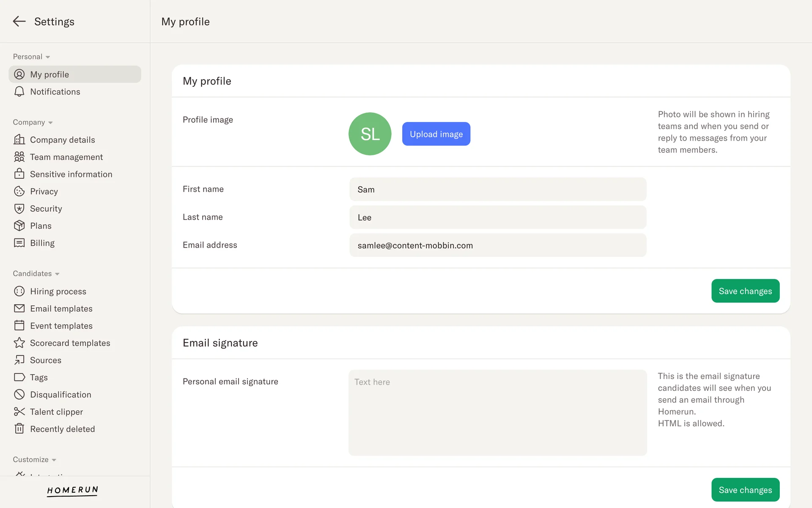Click the Company details building icon
This screenshot has height=508, width=812.
[x=19, y=140]
